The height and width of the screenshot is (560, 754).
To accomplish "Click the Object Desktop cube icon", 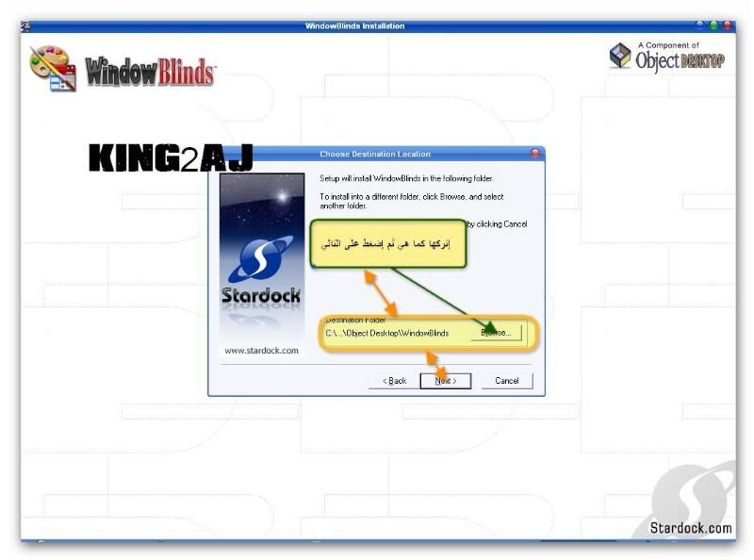I will pos(620,56).
